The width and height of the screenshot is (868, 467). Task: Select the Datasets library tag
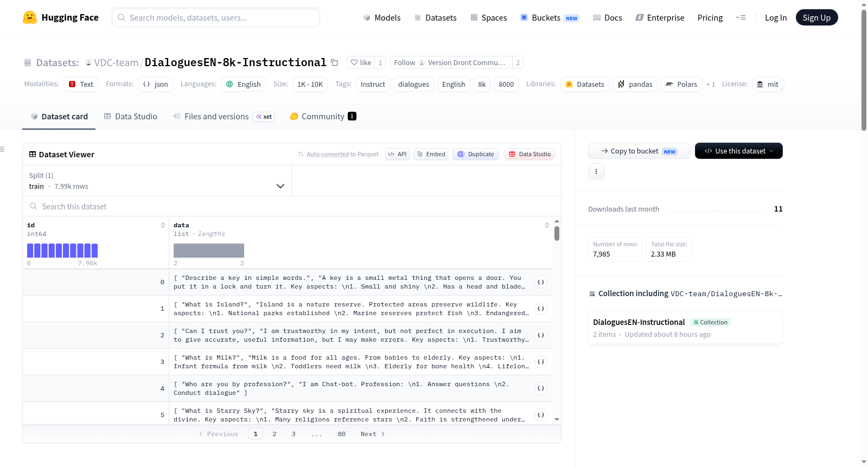coord(585,84)
